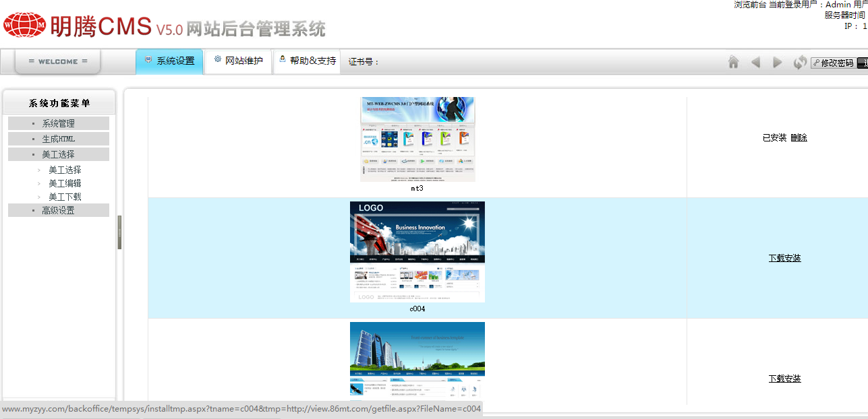Image resolution: width=868 pixels, height=419 pixels.
Task: Click 下载安装 for the c004 template
Action: (785, 258)
